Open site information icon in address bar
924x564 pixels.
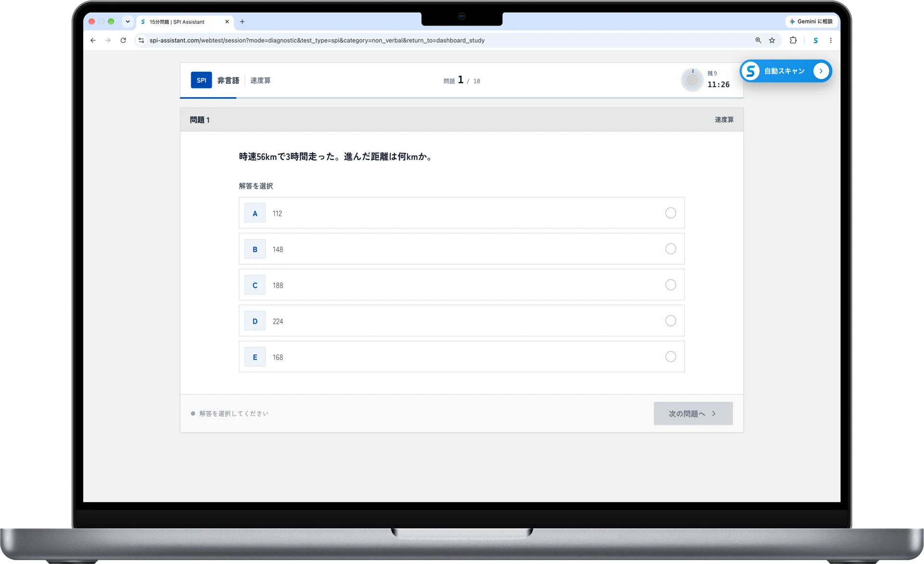(141, 40)
